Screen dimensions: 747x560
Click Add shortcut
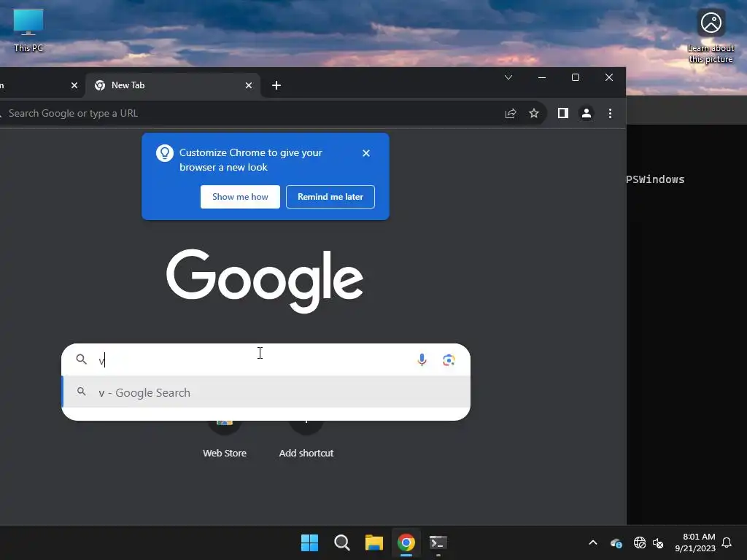pos(306,439)
